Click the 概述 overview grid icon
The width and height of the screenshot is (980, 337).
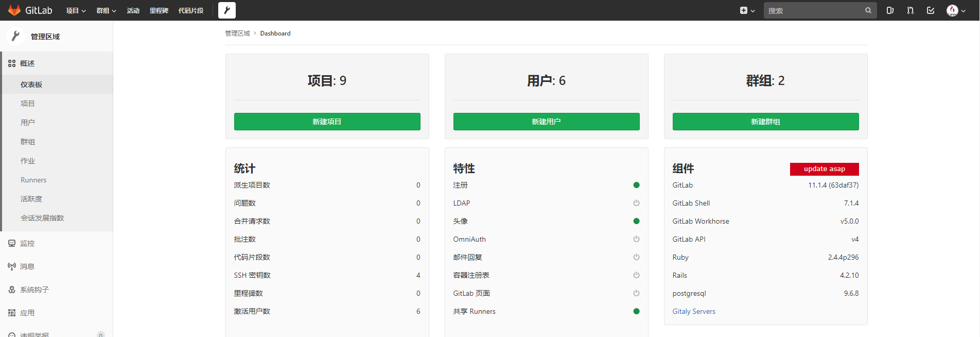[12, 63]
